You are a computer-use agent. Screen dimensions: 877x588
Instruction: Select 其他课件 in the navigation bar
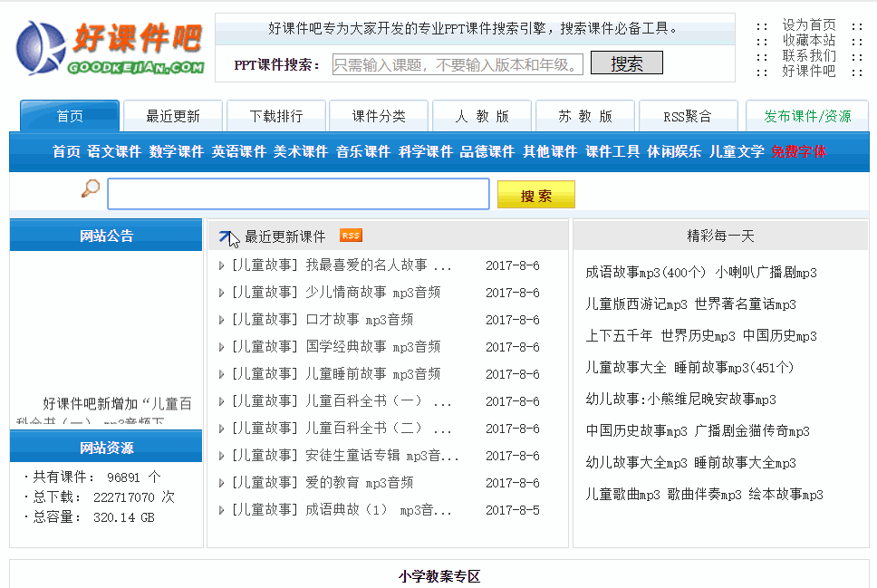(x=550, y=151)
